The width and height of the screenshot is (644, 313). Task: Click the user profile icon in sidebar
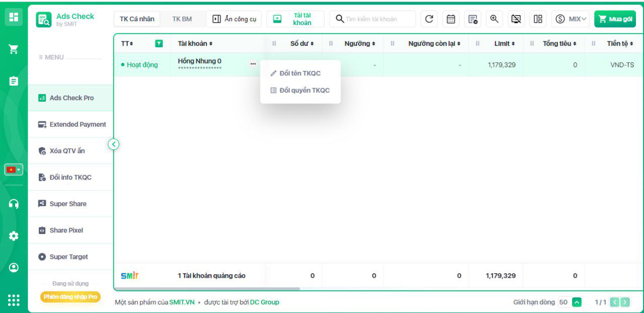tap(14, 268)
